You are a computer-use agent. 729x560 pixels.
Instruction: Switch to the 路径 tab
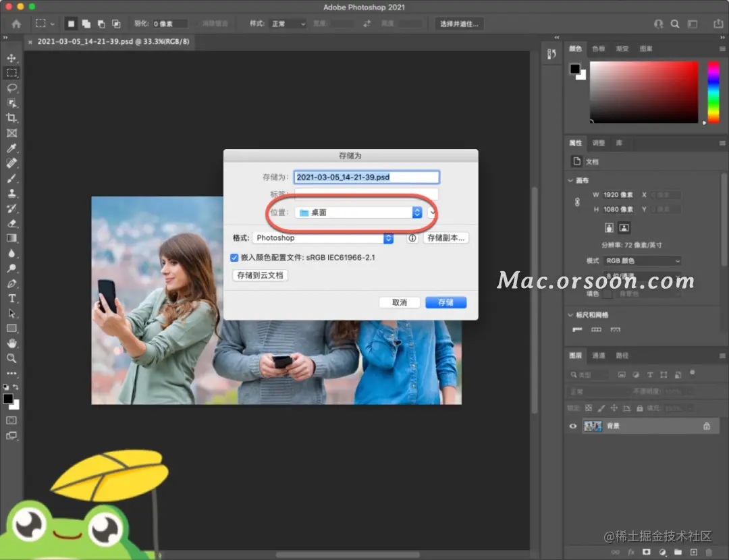[622, 356]
